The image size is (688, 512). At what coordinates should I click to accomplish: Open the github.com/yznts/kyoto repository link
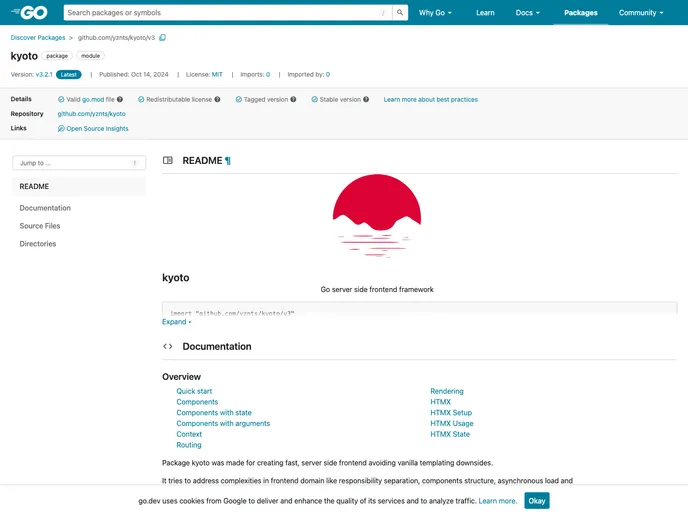pos(91,114)
